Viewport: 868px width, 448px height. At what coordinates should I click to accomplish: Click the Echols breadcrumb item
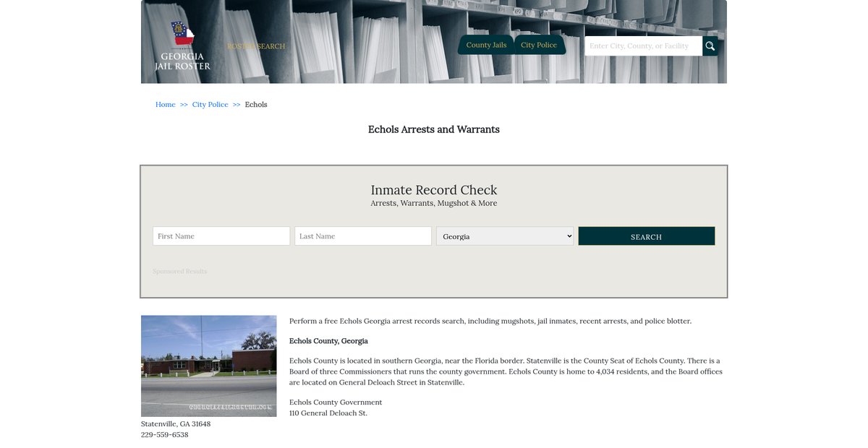tap(256, 105)
